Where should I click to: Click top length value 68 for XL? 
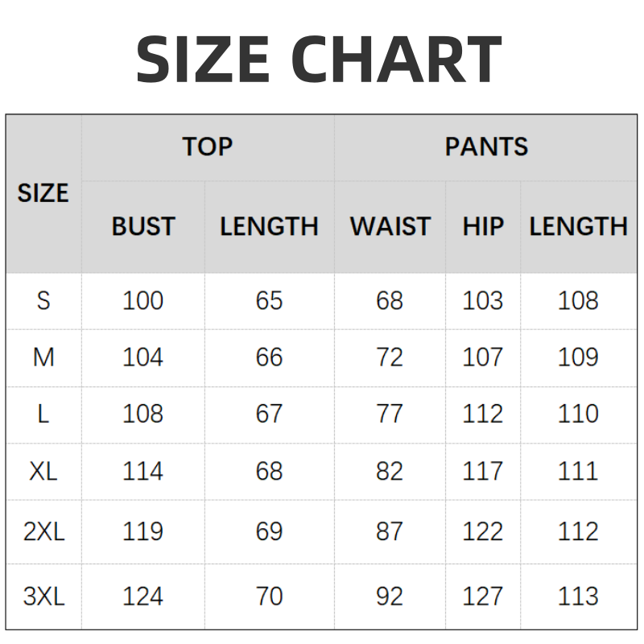coord(269,471)
